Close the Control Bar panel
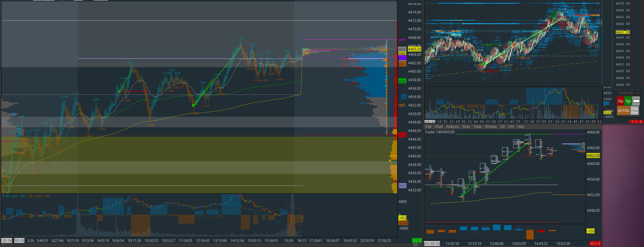Image resolution: width=644 pixels, height=247 pixels. coord(638,93)
